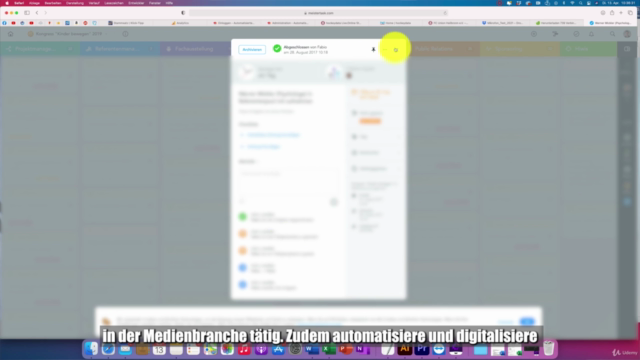The width and height of the screenshot is (640, 360).
Task: Open the Apple menu
Action: 7,3
